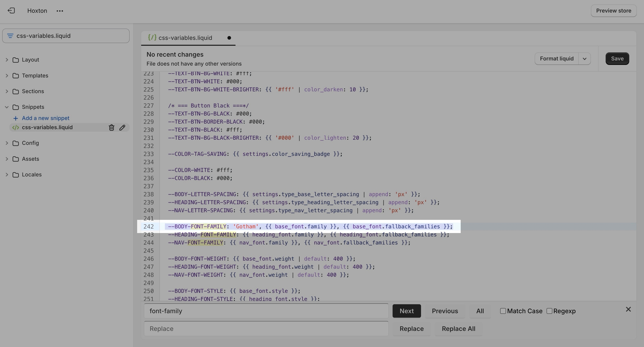Open the three-dots theme actions menu
This screenshot has width=644, height=347.
coord(60,11)
